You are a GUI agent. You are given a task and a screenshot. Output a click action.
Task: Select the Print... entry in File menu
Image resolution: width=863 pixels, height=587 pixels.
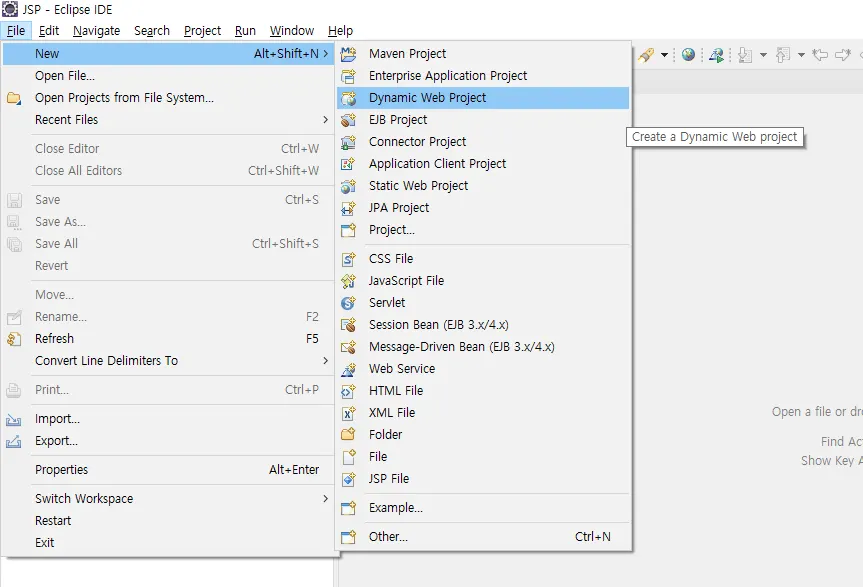pos(168,390)
